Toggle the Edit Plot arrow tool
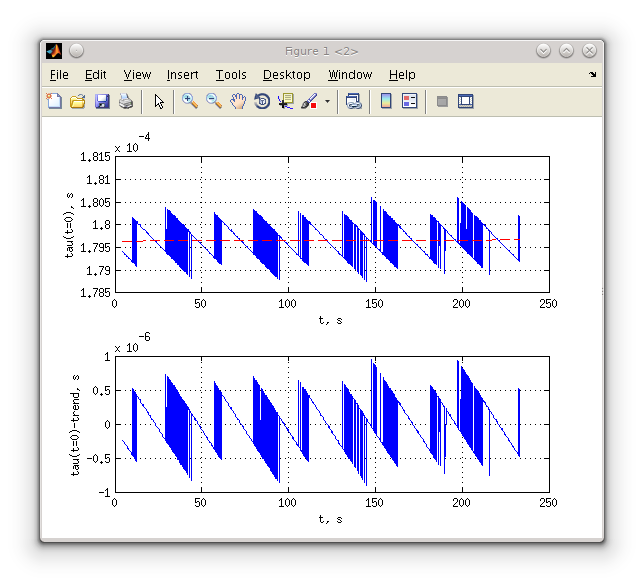 click(x=159, y=101)
